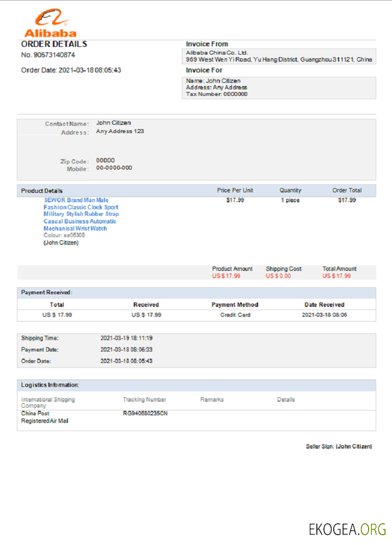Click the Invoice From address box

click(x=279, y=56)
